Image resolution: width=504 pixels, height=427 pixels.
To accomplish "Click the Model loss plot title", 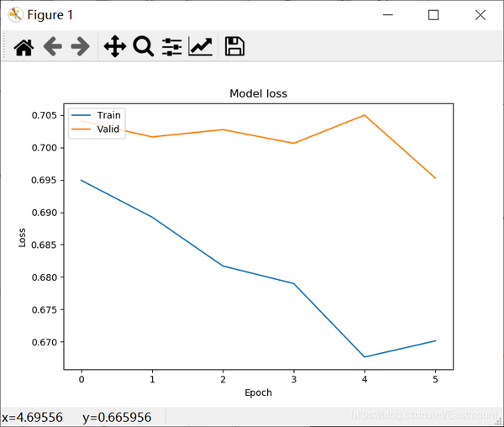I will pyautogui.click(x=259, y=93).
